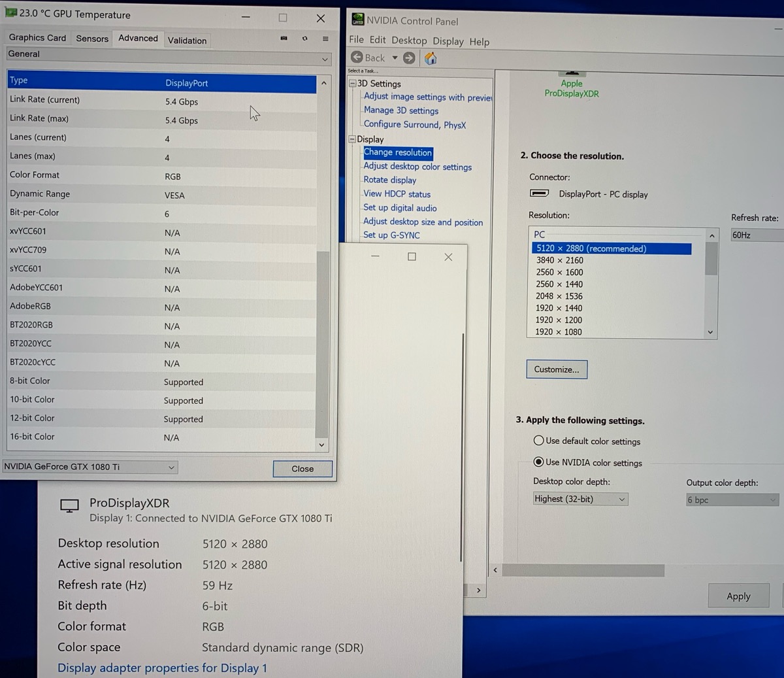The height and width of the screenshot is (678, 784).
Task: Open Display adapter properties for Display 1
Action: click(x=162, y=668)
